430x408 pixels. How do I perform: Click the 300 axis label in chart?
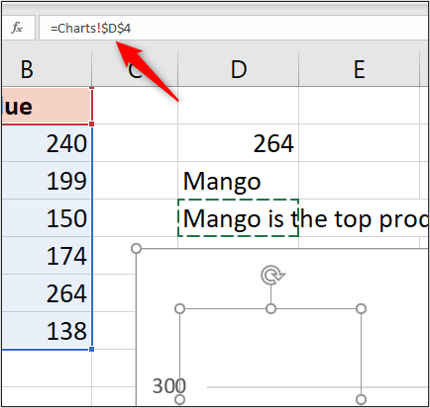[x=169, y=386]
